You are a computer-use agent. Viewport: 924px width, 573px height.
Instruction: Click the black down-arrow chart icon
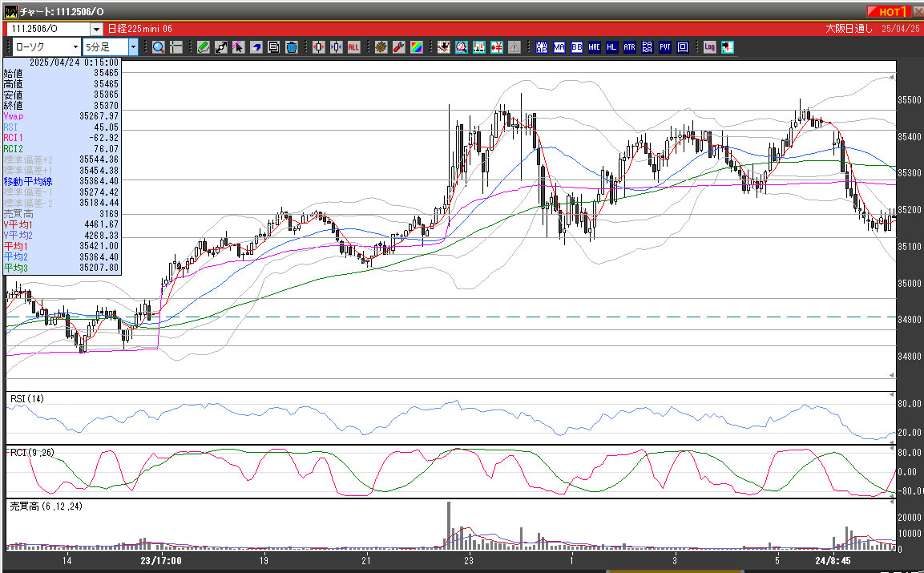pyautogui.click(x=444, y=47)
